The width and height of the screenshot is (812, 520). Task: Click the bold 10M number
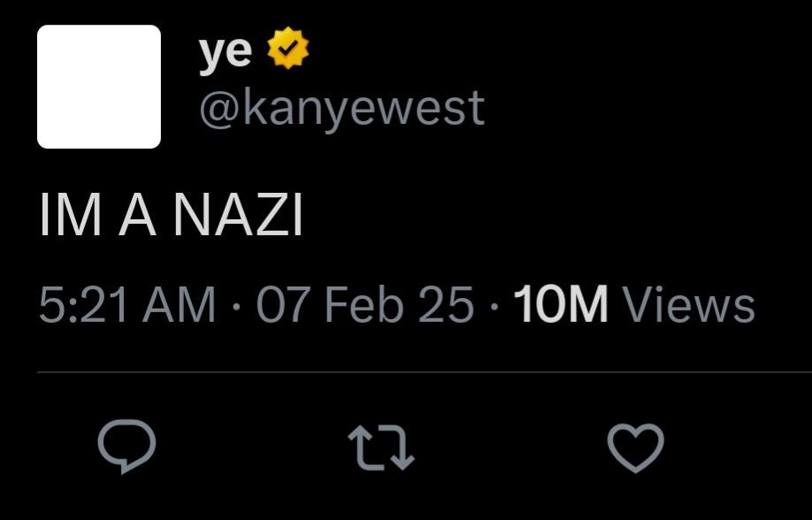click(x=560, y=305)
